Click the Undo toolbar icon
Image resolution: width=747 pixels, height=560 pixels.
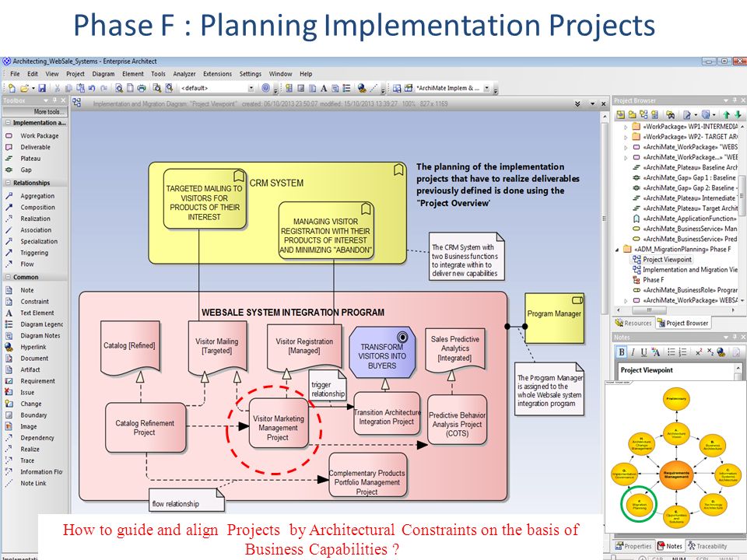pos(92,88)
